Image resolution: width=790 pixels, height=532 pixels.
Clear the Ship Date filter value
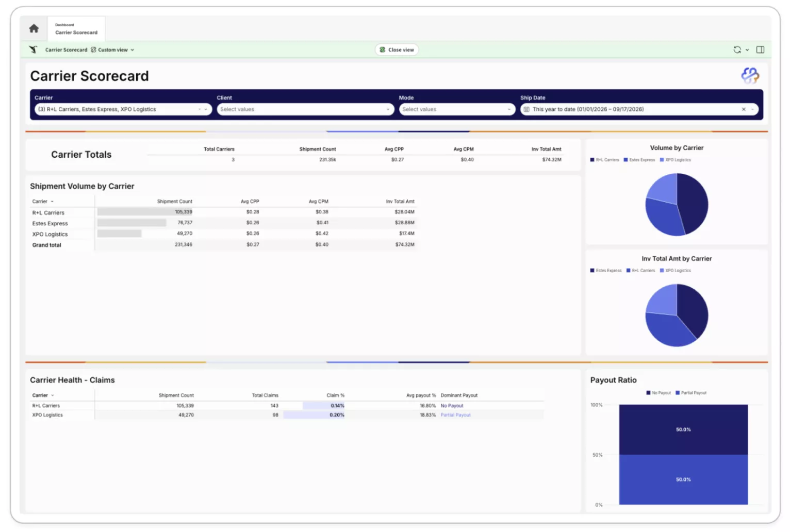tap(744, 109)
